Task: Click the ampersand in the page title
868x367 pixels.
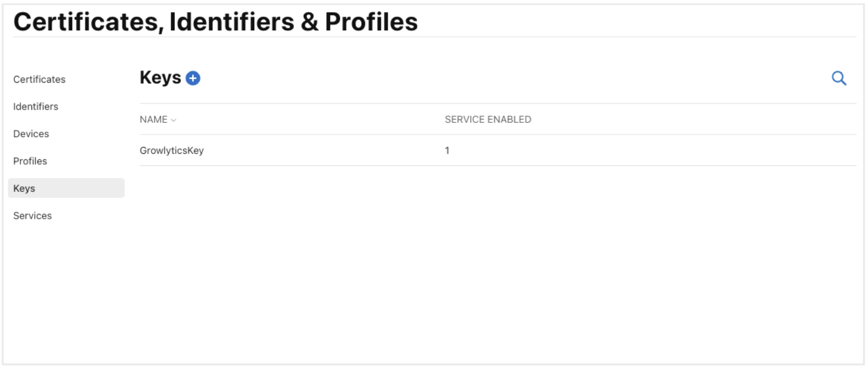Action: click(x=309, y=22)
